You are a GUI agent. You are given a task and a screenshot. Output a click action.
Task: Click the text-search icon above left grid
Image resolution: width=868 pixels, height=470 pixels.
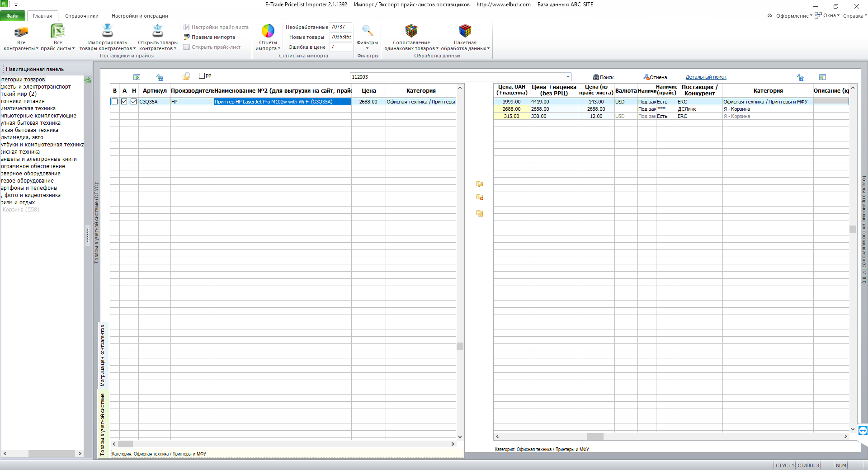tap(160, 77)
